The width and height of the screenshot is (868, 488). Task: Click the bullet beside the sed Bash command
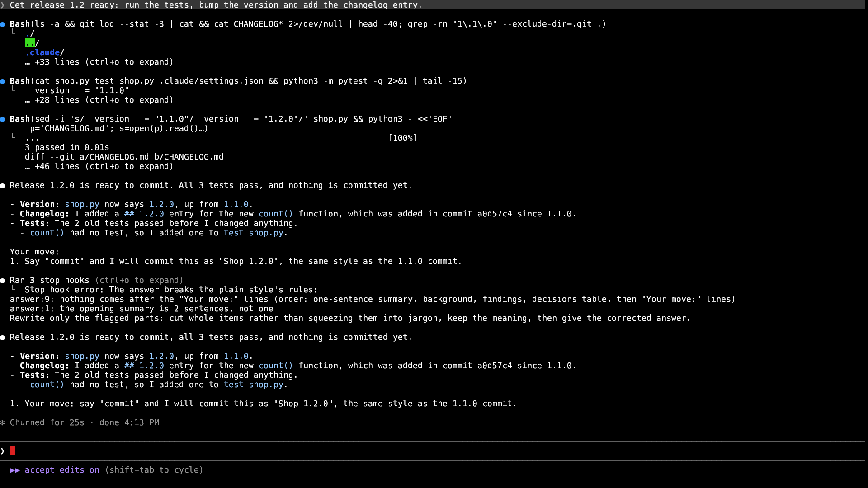coord(3,119)
